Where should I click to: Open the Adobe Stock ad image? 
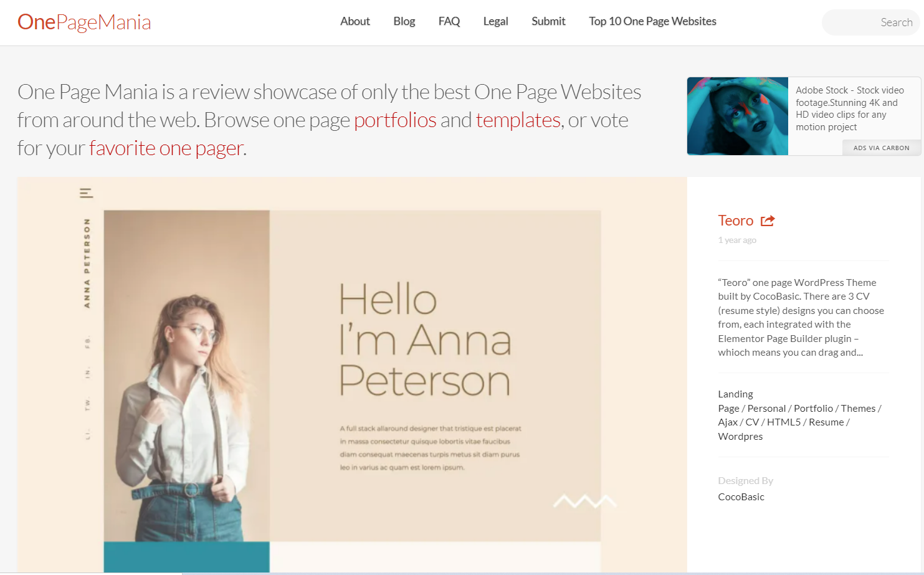[x=738, y=116]
